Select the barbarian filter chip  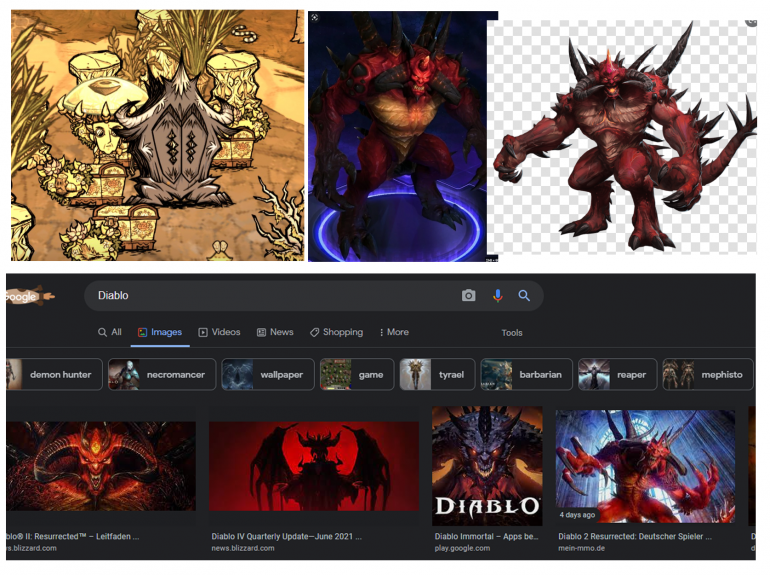[x=526, y=375]
